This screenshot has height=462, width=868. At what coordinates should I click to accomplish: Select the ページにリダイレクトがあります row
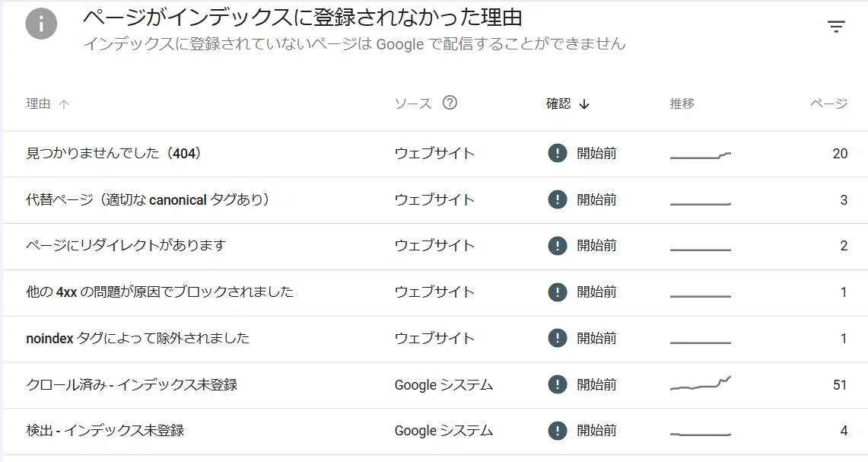pyautogui.click(x=437, y=246)
